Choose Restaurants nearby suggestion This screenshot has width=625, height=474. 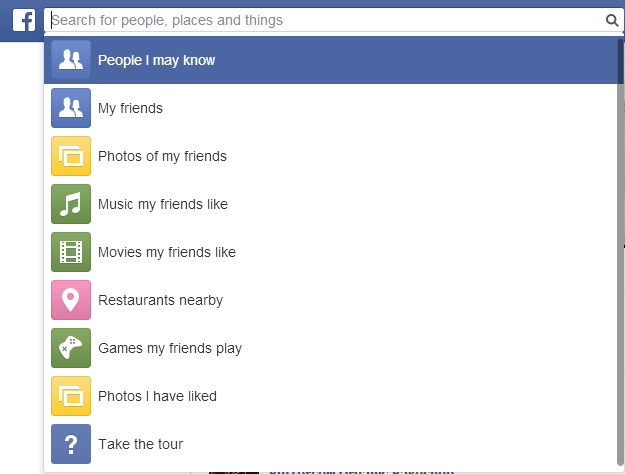(330, 300)
